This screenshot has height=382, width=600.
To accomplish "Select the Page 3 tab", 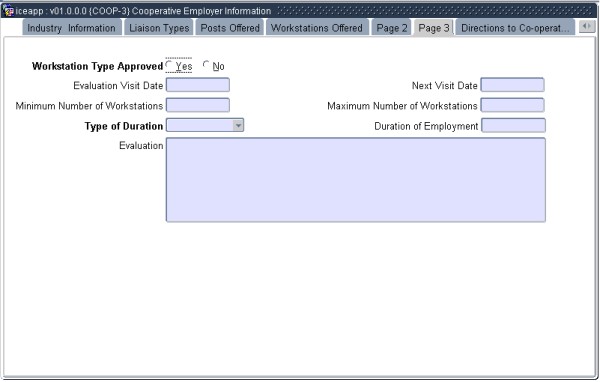I will (434, 28).
